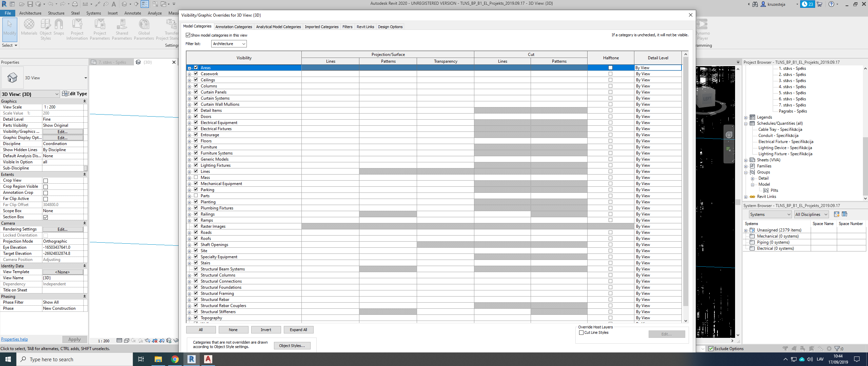The height and width of the screenshot is (366, 868).
Task: Select Cable Tray - Specifikācija schedule
Action: pyautogui.click(x=780, y=129)
